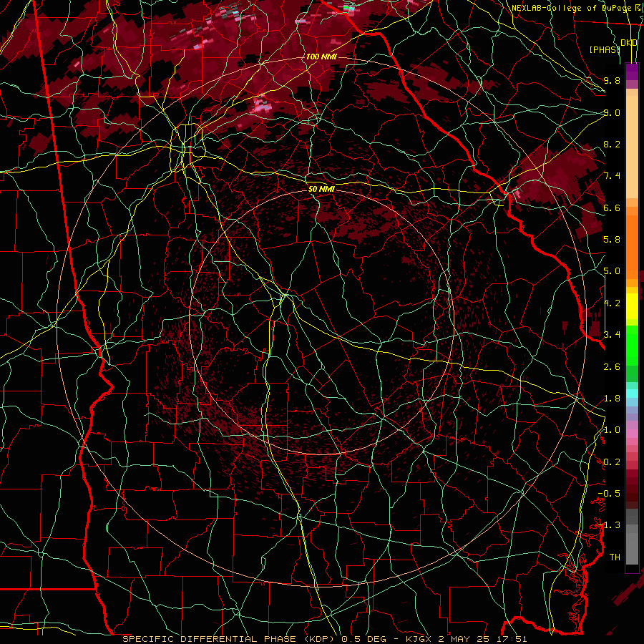Select the light peach band of the color scale

[632, 147]
